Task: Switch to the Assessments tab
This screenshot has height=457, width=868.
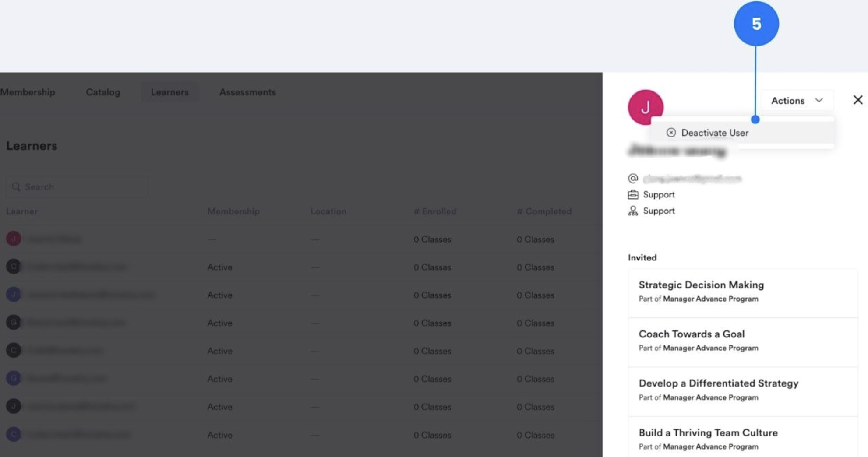Action: 247,92
